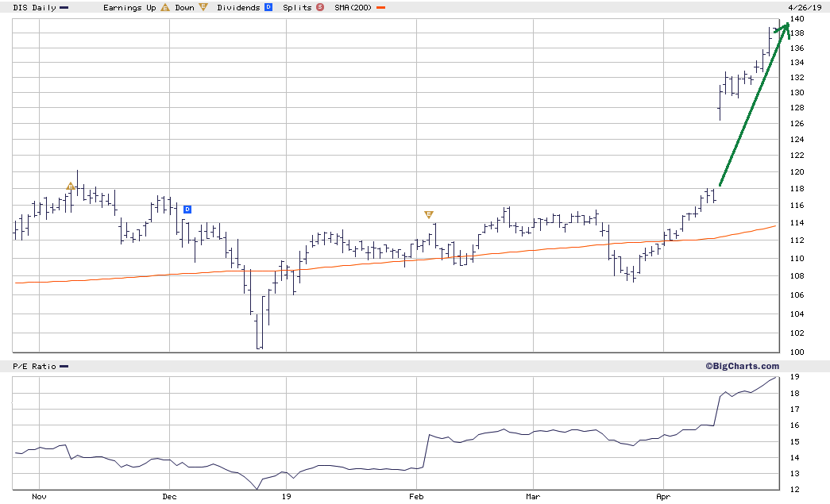The width and height of the screenshot is (830, 504).
Task: Click the 106 price axis label
Action: tap(797, 294)
